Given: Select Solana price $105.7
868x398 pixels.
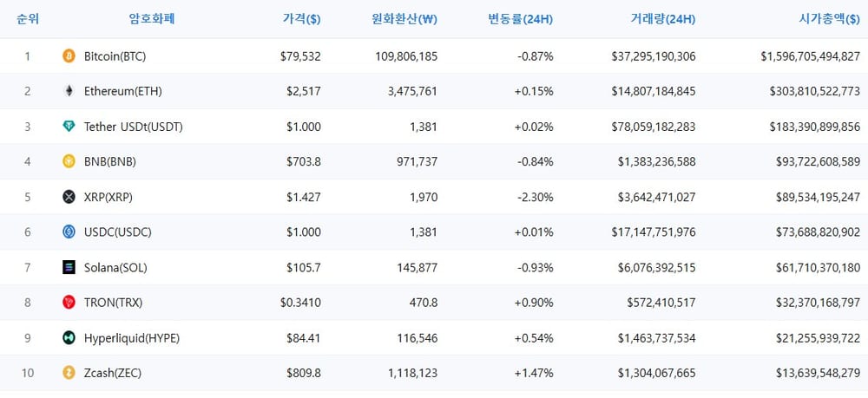Looking at the screenshot, I should [304, 268].
